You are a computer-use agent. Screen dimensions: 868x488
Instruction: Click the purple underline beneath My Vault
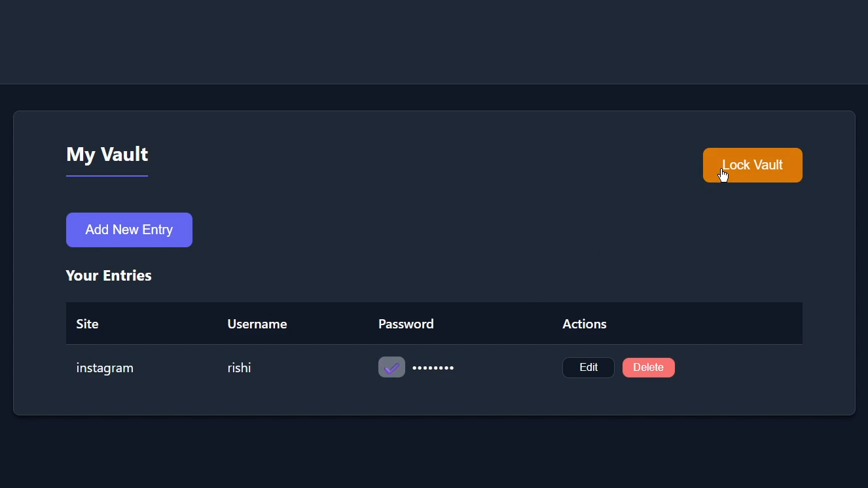pyautogui.click(x=107, y=176)
